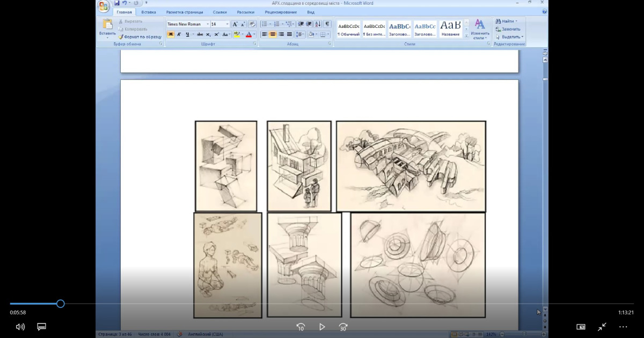Screen dimensions: 644x338
Task: Toggle underline (Ч) formatting
Action: click(x=187, y=34)
